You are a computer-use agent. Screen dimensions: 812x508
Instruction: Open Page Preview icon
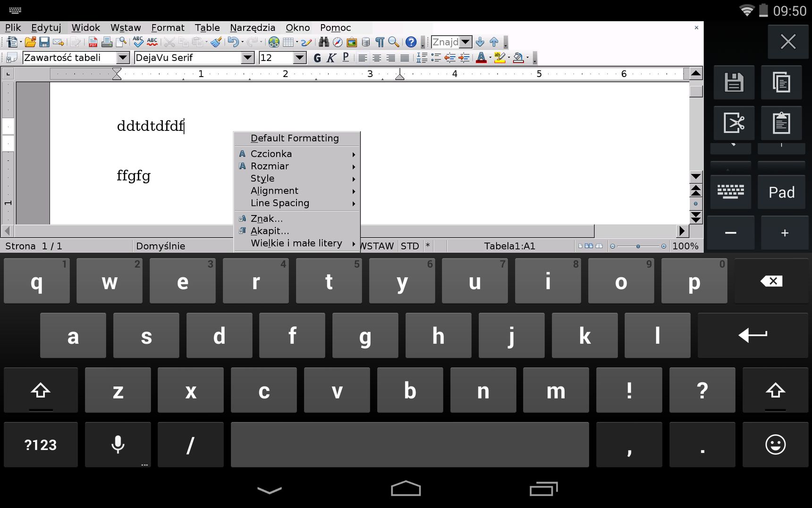pyautogui.click(x=121, y=42)
